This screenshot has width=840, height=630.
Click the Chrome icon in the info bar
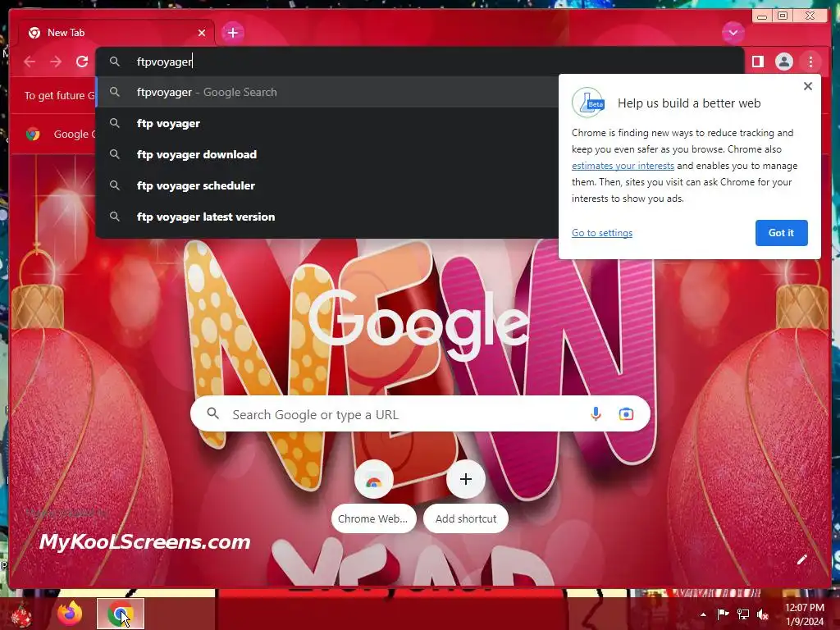click(x=33, y=134)
